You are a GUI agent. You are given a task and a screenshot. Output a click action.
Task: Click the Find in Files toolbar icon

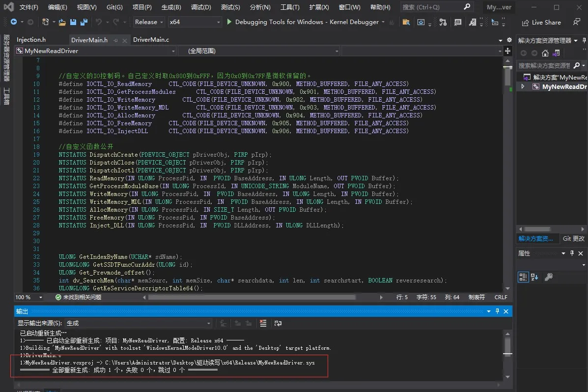click(406, 22)
